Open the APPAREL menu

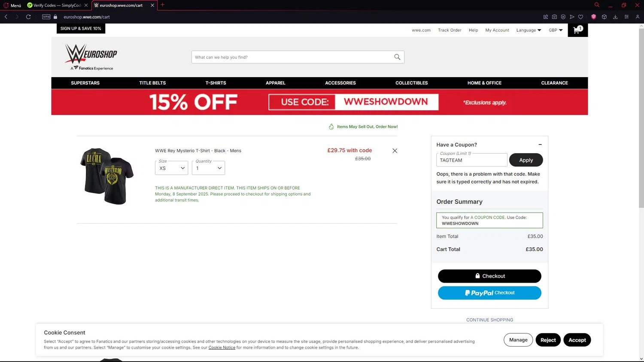pyautogui.click(x=275, y=83)
